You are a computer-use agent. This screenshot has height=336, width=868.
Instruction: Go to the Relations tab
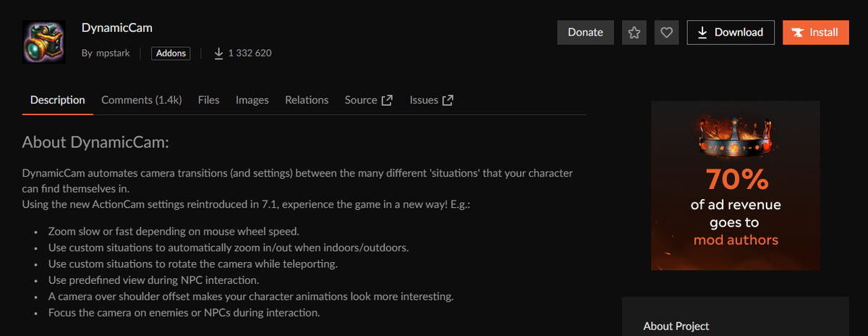click(307, 100)
